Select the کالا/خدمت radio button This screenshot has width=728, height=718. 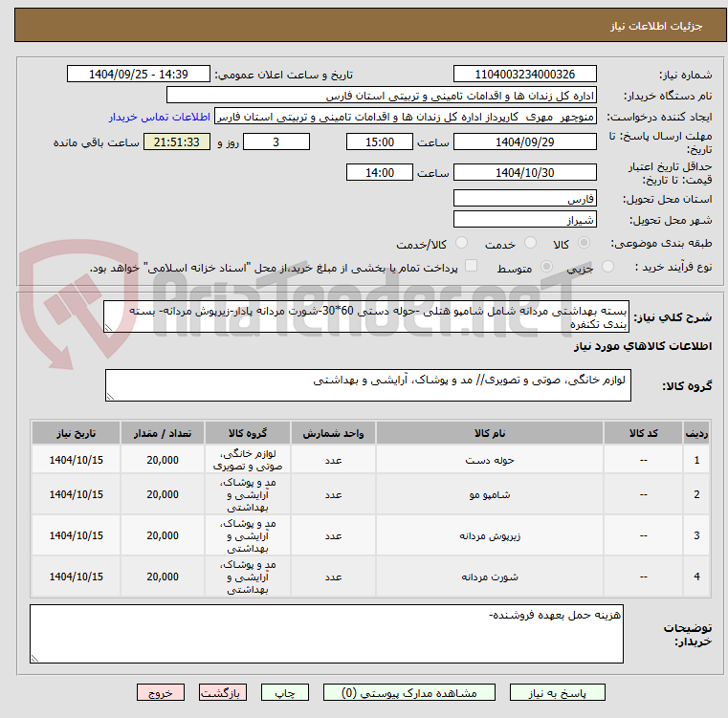[x=461, y=243]
